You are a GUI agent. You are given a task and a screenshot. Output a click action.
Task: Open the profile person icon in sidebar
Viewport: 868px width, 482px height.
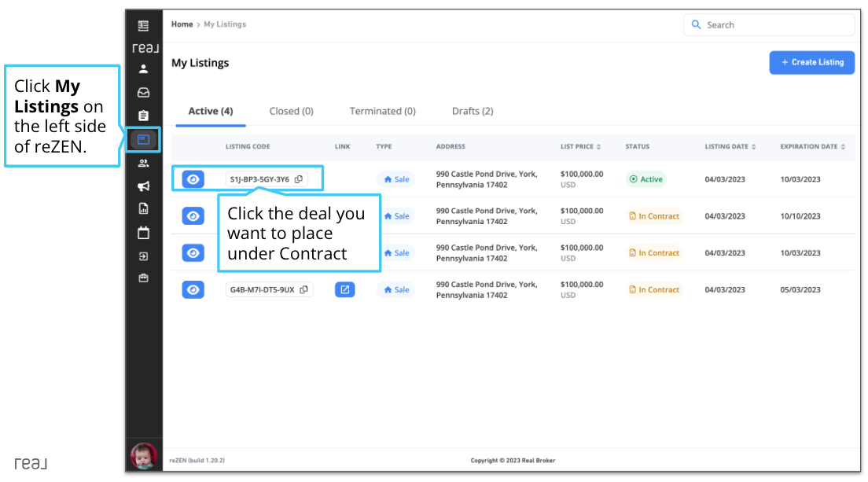[x=143, y=68]
